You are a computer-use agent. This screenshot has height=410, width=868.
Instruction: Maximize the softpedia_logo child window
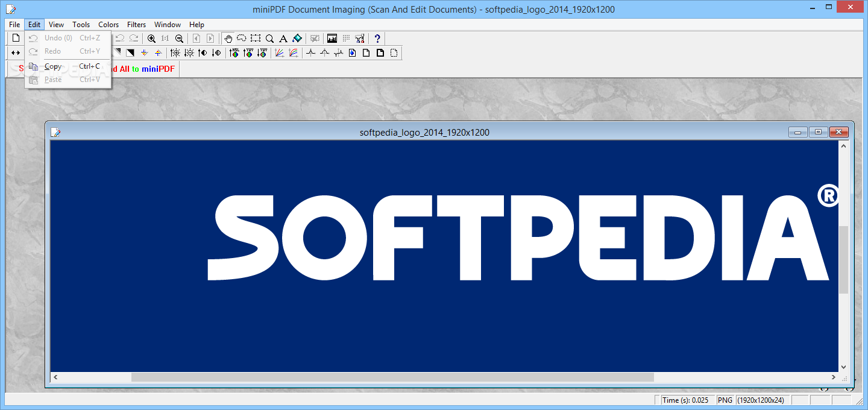[x=818, y=132]
